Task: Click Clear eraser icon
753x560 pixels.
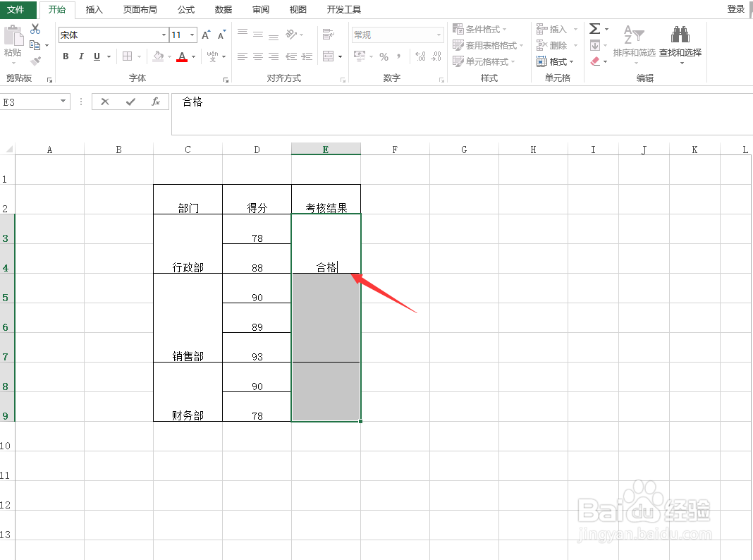Action: point(594,61)
